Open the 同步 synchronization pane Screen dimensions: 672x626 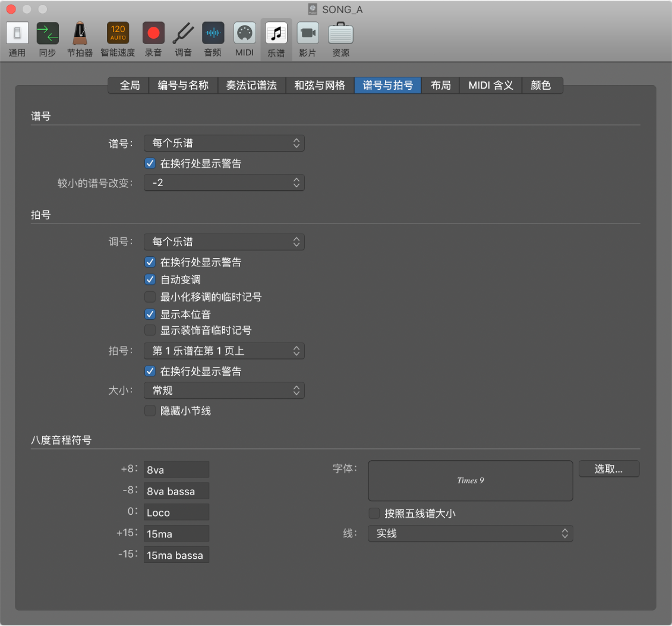[48, 39]
